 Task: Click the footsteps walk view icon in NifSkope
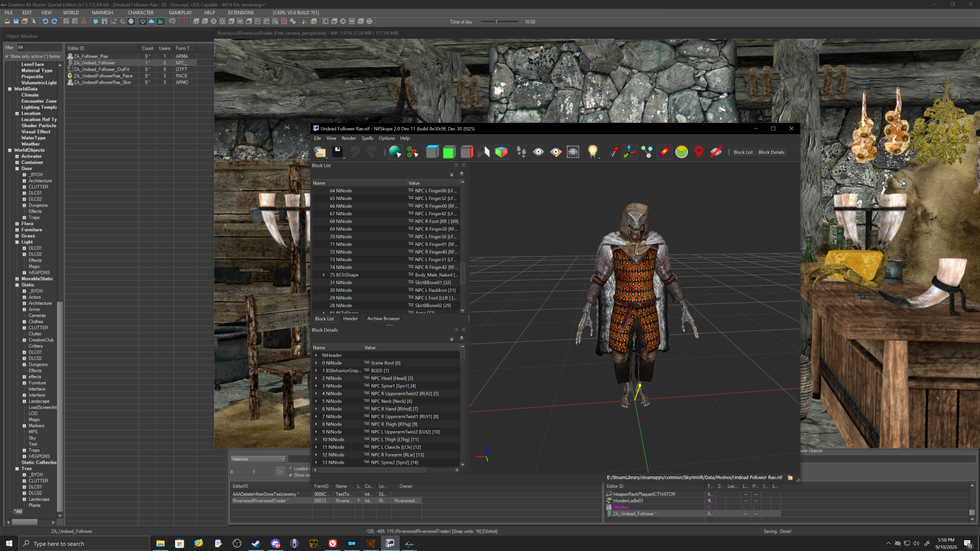coord(521,152)
